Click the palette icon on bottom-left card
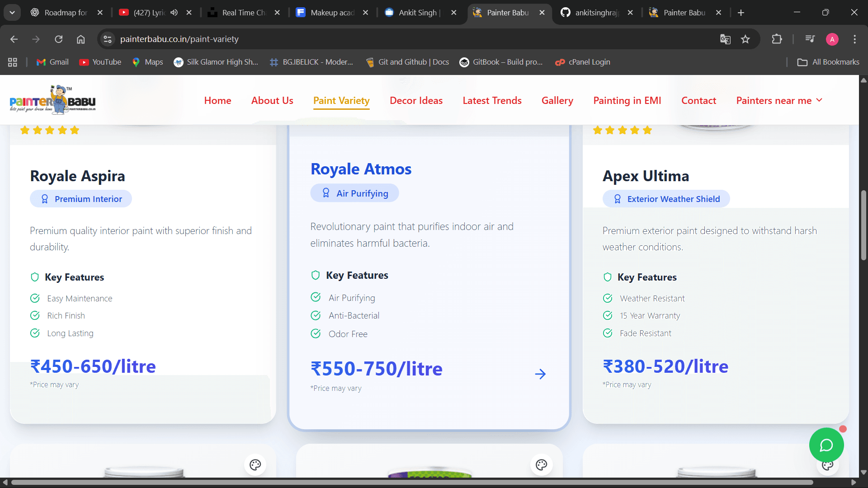Screen dimensions: 868x488 point(255,465)
